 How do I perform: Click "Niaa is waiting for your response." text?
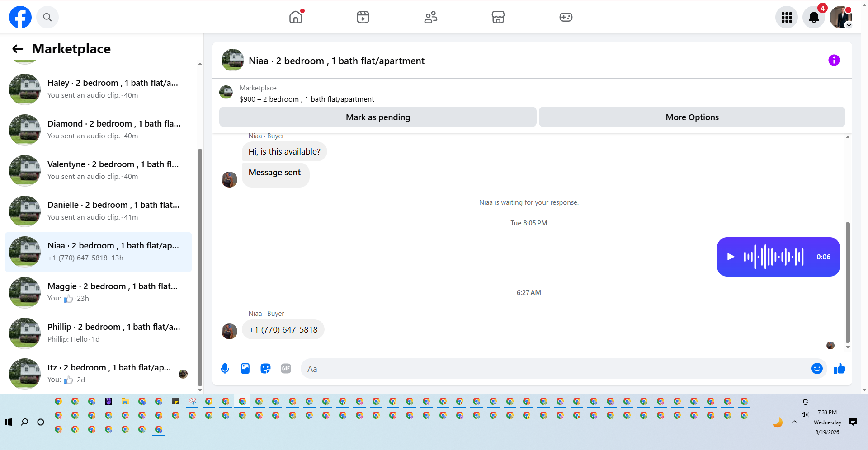tap(529, 202)
